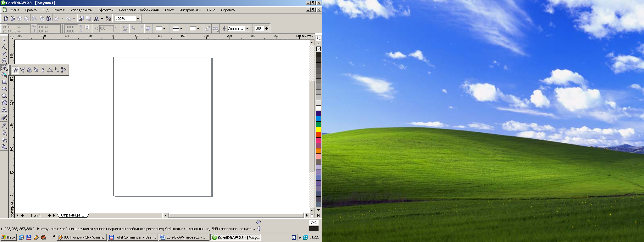Switch to Winamp taskbar button
Viewport: 644px width, 242px height.
[x=81, y=237]
